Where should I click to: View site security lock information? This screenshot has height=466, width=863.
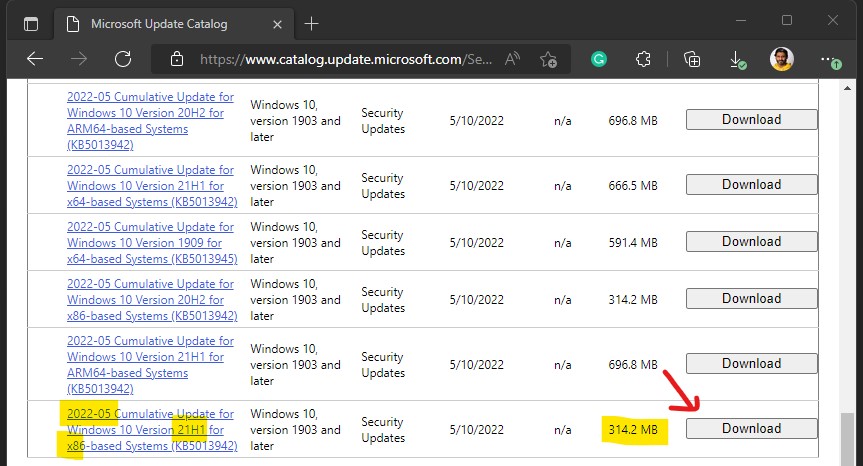pyautogui.click(x=177, y=59)
